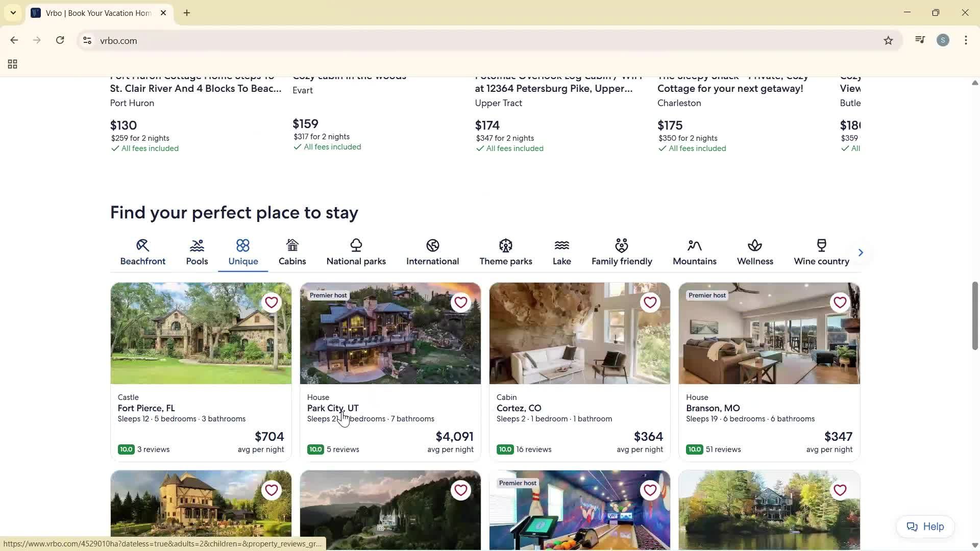Open Chrome three-dot menu

tap(966, 40)
